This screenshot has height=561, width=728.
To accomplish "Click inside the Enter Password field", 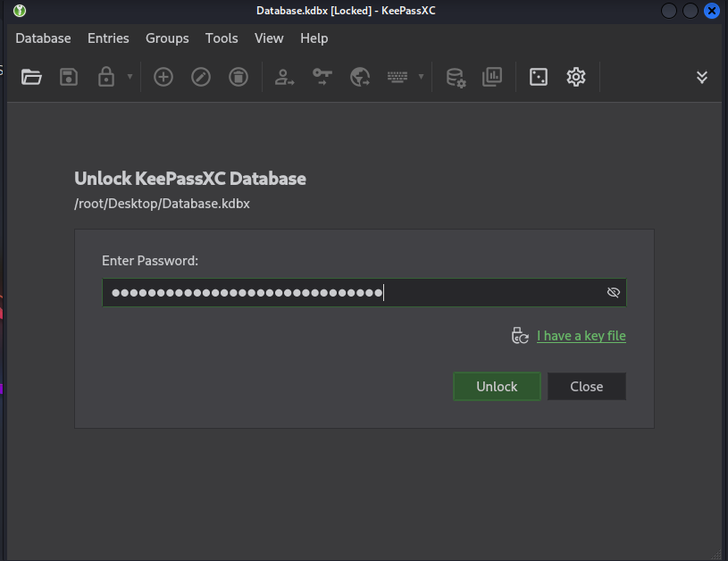I will 364,293.
